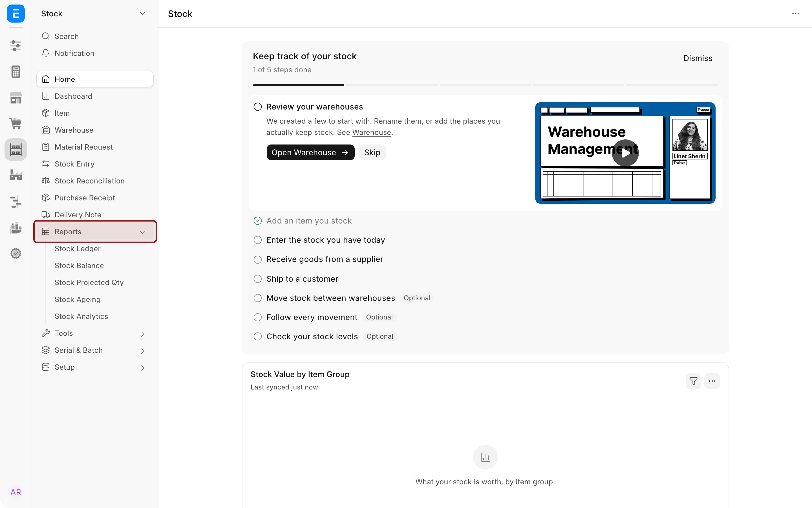Follow the Warehouse link in description
The width and height of the screenshot is (812, 508).
click(x=371, y=132)
